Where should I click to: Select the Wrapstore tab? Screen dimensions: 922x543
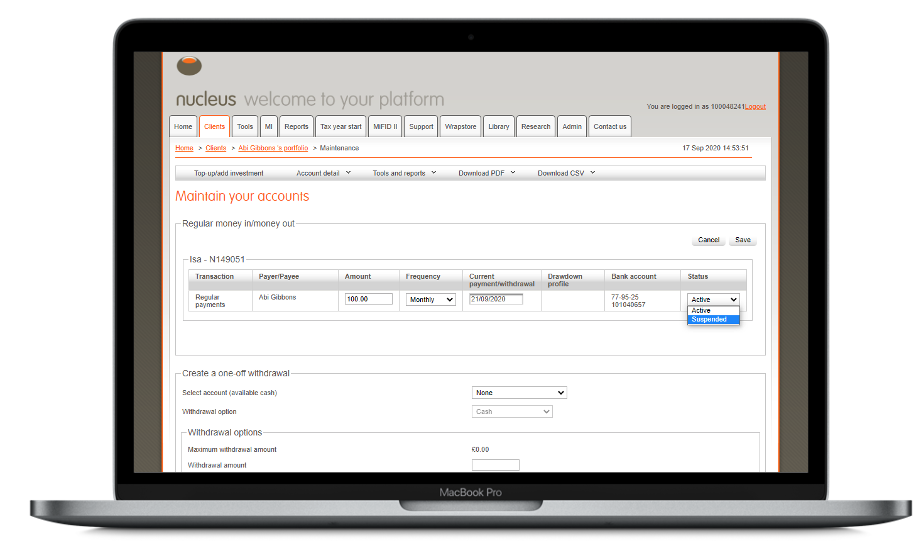(460, 126)
